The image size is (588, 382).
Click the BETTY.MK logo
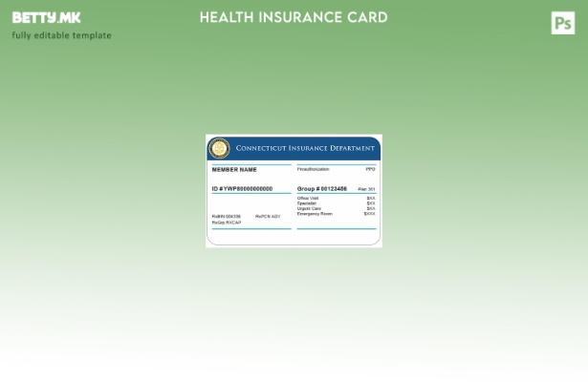46,17
